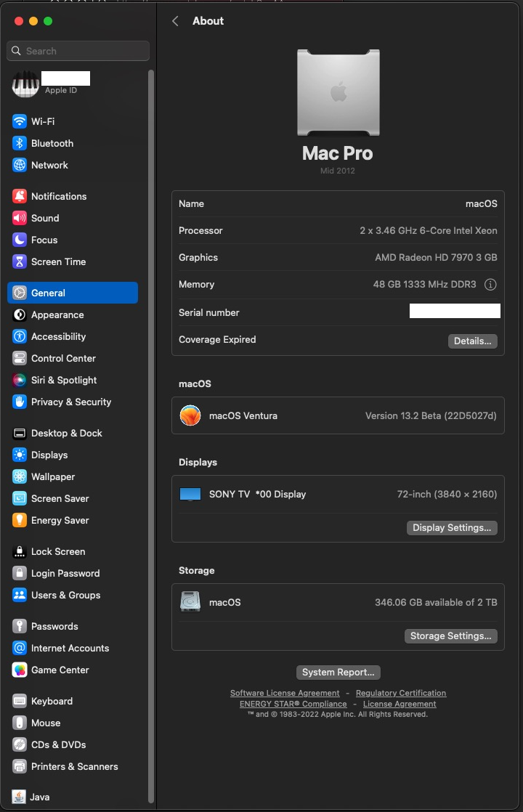Open Software License Agreement link
The image size is (523, 812).
click(285, 693)
